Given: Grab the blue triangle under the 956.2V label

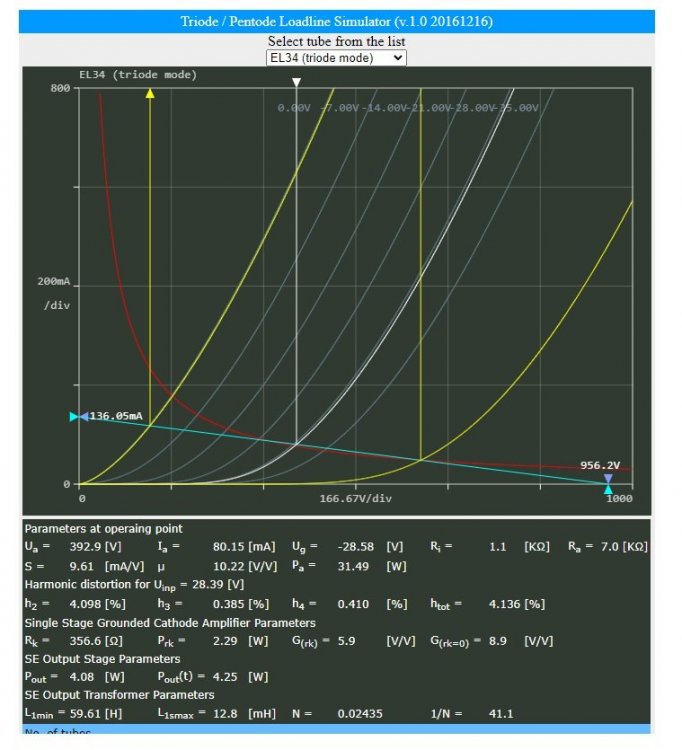Looking at the screenshot, I should tap(609, 477).
